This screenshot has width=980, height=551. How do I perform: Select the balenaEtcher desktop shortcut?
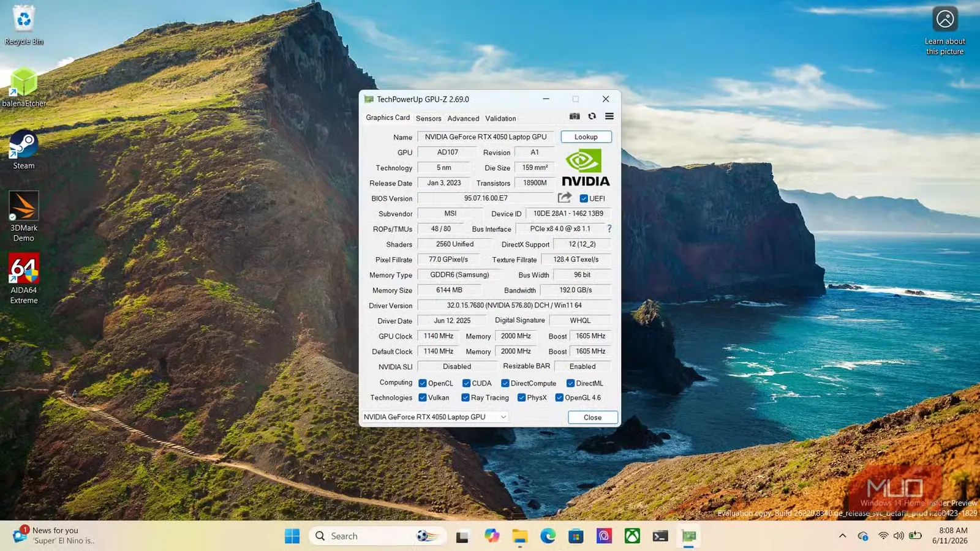(24, 87)
